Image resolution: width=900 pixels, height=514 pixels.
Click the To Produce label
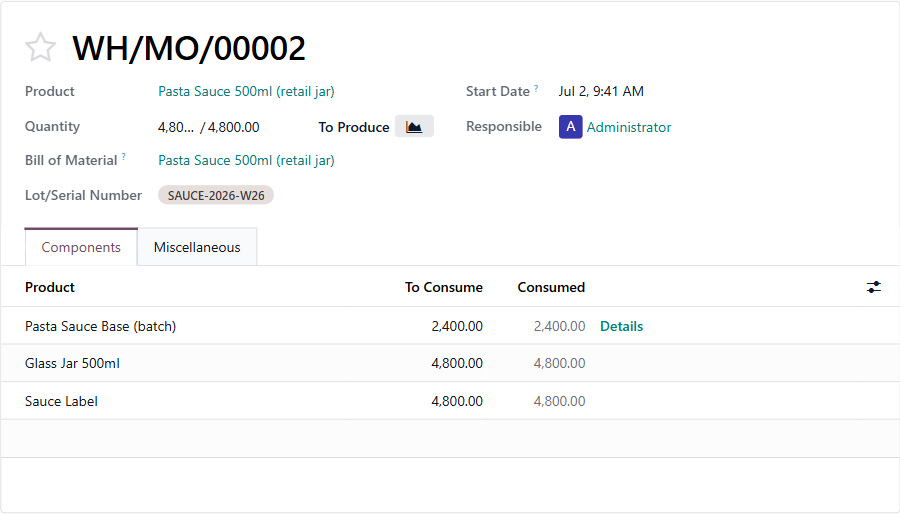click(354, 127)
